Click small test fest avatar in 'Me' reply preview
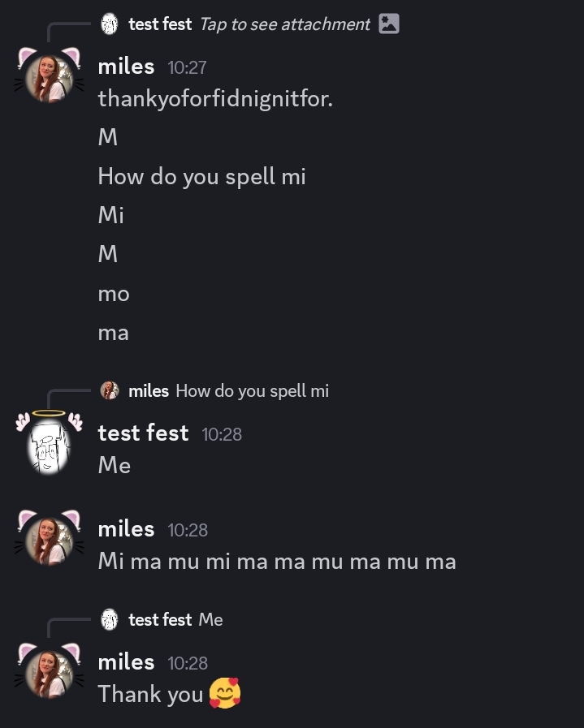 (x=110, y=620)
